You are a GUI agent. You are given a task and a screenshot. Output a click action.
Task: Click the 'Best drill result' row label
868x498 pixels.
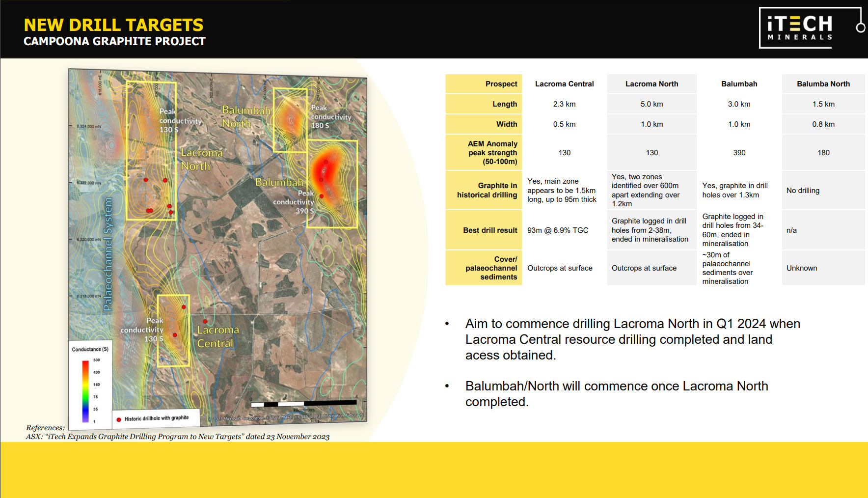pos(484,230)
